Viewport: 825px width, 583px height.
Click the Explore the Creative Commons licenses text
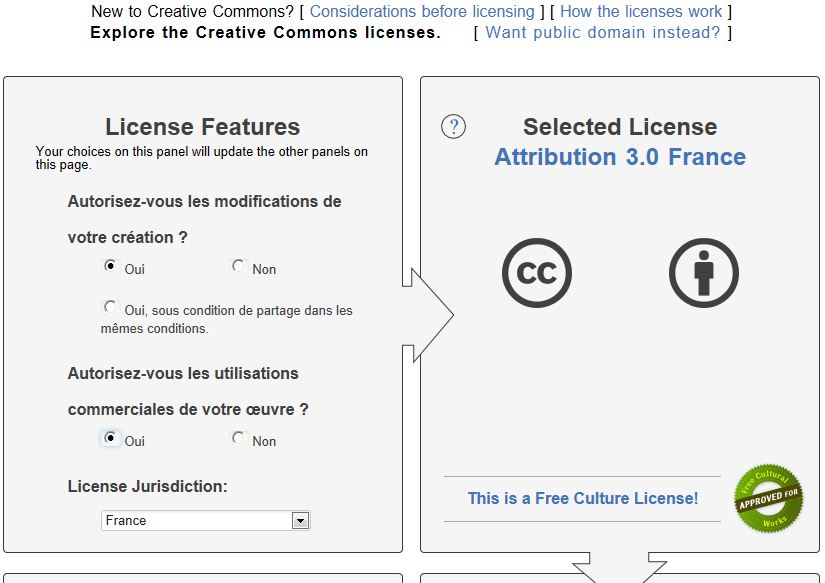point(265,32)
